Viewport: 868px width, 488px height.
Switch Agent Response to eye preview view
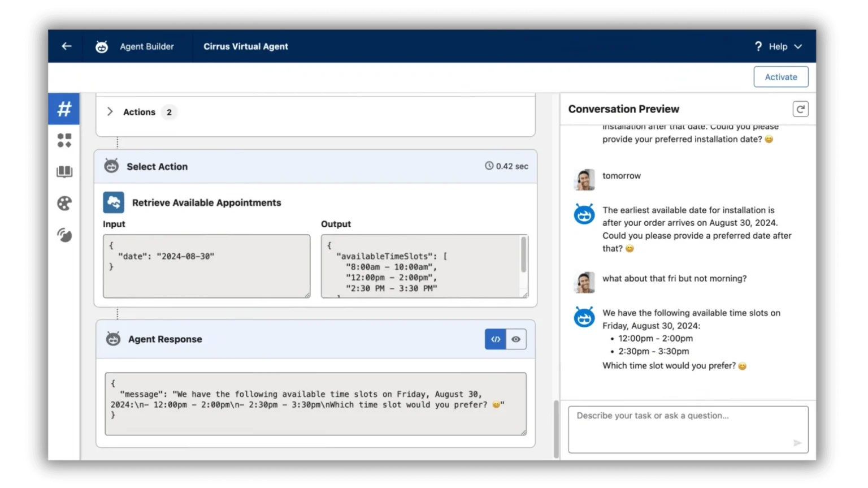(x=516, y=339)
